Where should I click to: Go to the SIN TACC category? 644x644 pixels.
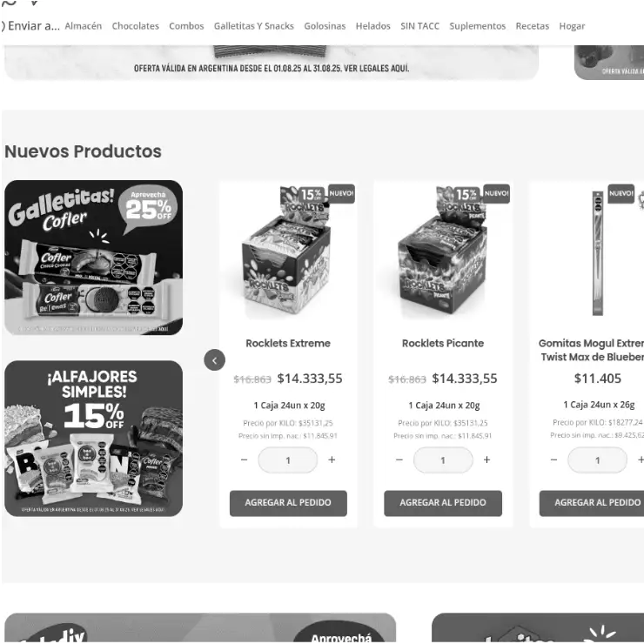pos(419,26)
